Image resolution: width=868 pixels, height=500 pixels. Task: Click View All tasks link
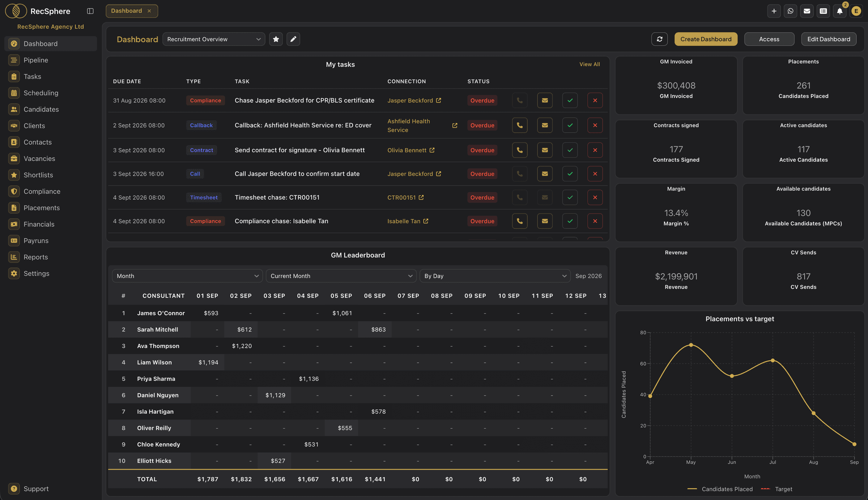[590, 64]
